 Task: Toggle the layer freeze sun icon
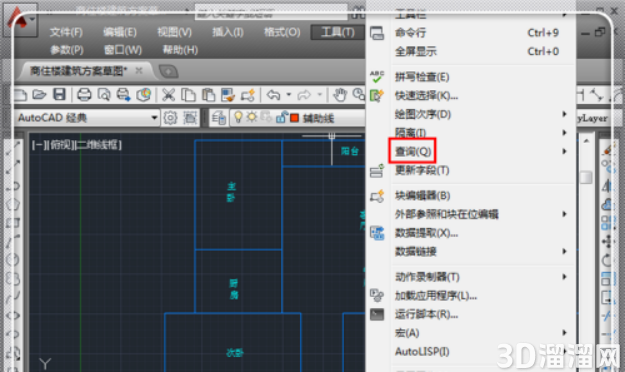tap(252, 117)
